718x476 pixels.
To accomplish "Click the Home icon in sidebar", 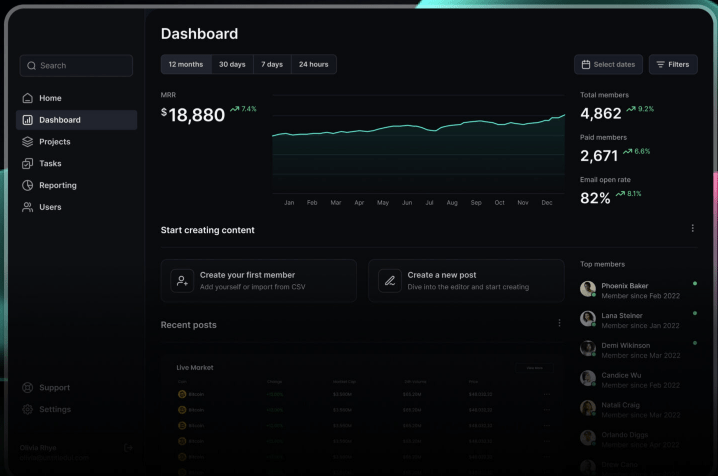I will pyautogui.click(x=27, y=98).
